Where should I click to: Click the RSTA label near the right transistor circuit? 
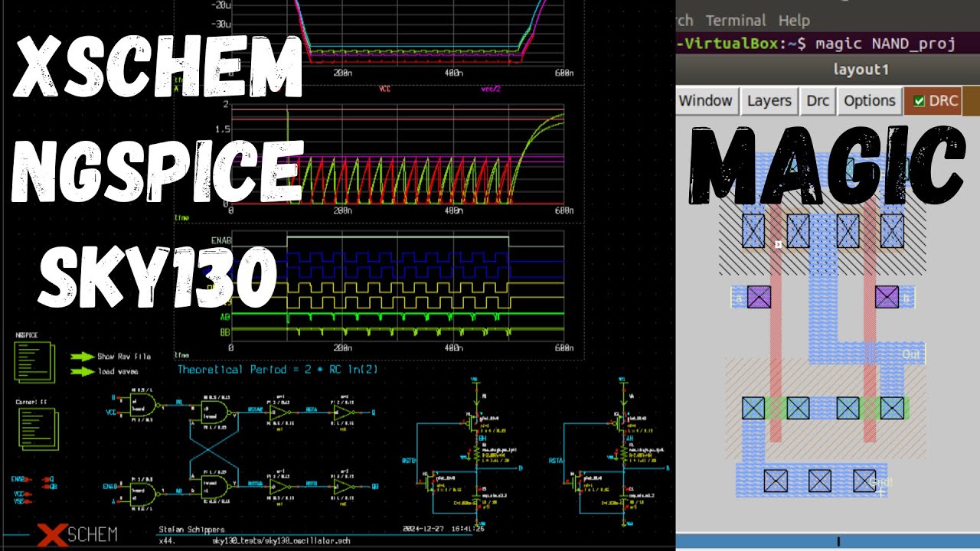(556, 461)
